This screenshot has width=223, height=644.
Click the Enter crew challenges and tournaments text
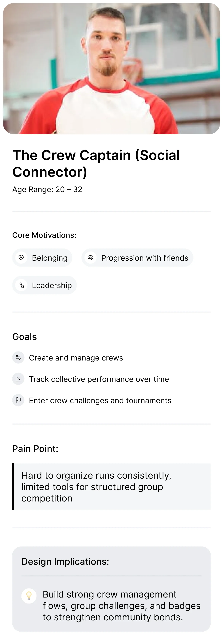(100, 400)
